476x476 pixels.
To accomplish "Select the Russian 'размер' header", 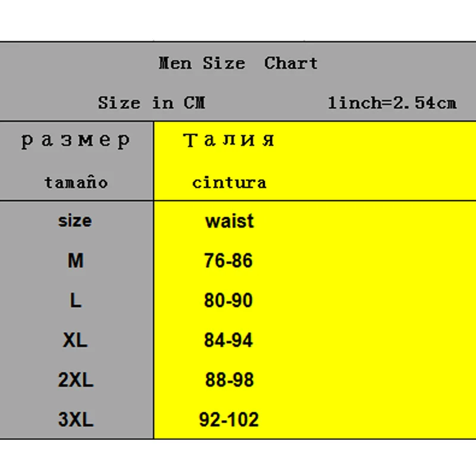I will [x=76, y=141].
